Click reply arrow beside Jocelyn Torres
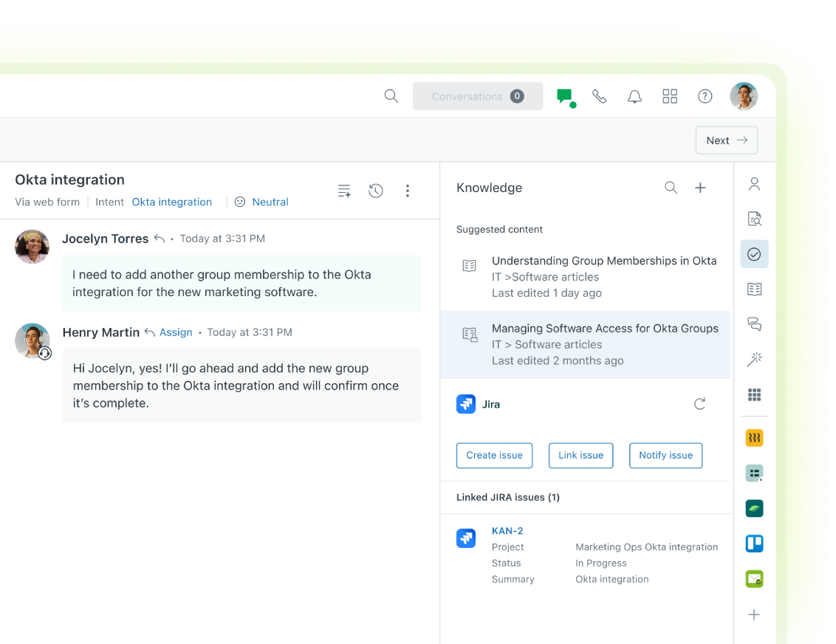Screen dimensions: 836x644 [x=159, y=239]
